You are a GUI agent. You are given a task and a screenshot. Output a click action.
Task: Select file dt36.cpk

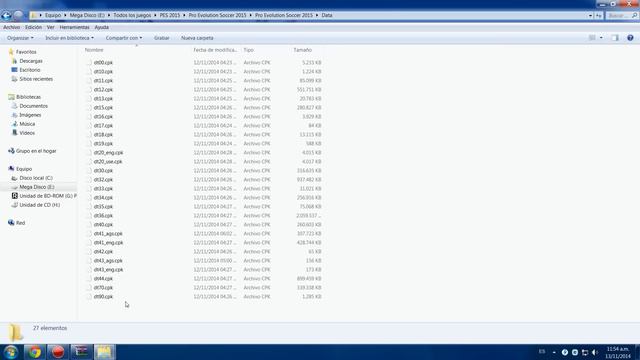click(x=103, y=216)
